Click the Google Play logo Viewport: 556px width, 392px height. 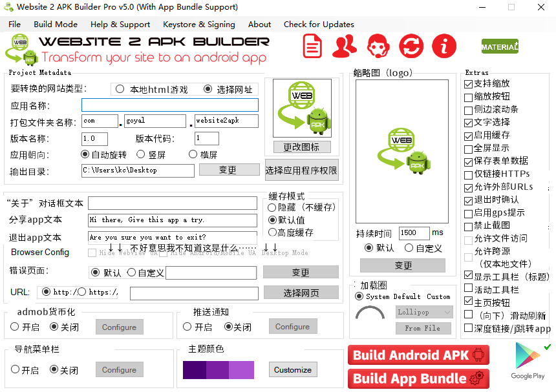point(527,360)
